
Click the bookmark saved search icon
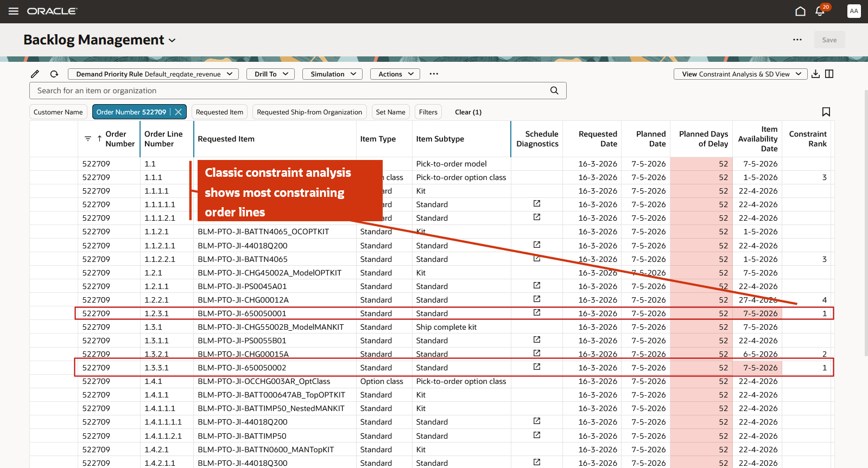[826, 112]
